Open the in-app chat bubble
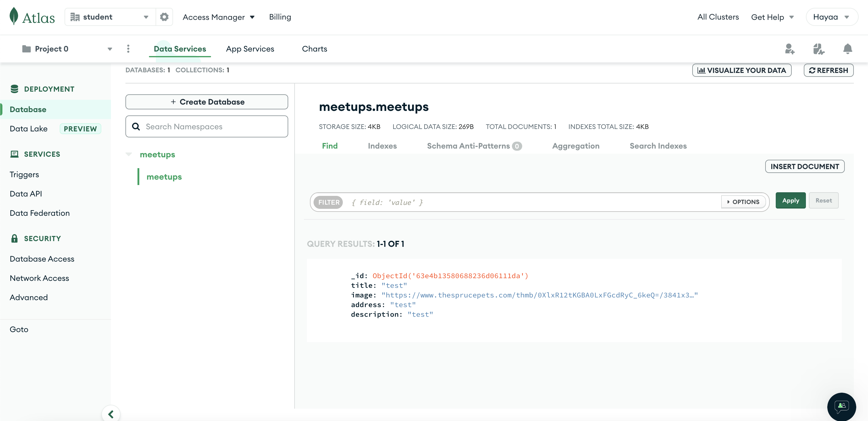Viewport: 868px width, 421px height. click(842, 407)
